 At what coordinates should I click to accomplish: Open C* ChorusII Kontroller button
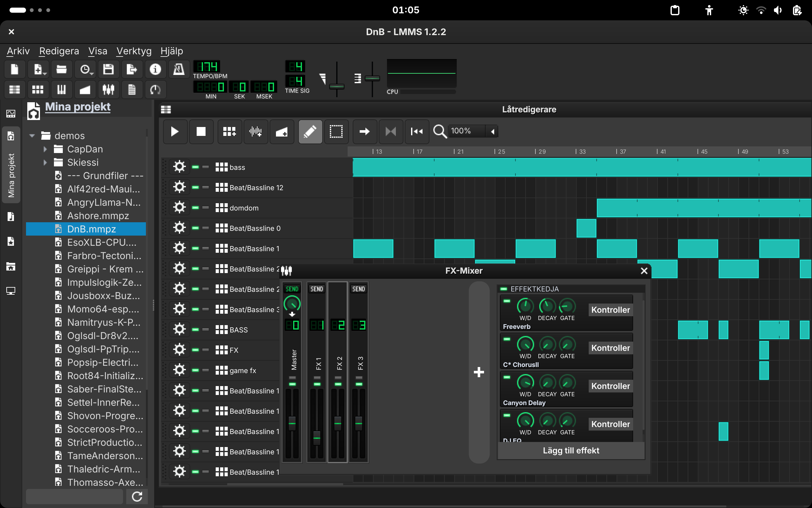(x=610, y=348)
